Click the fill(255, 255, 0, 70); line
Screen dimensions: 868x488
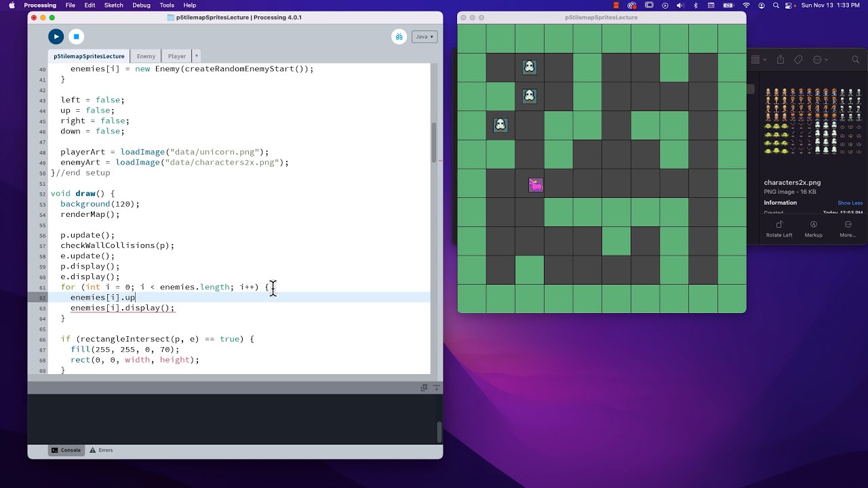point(125,350)
